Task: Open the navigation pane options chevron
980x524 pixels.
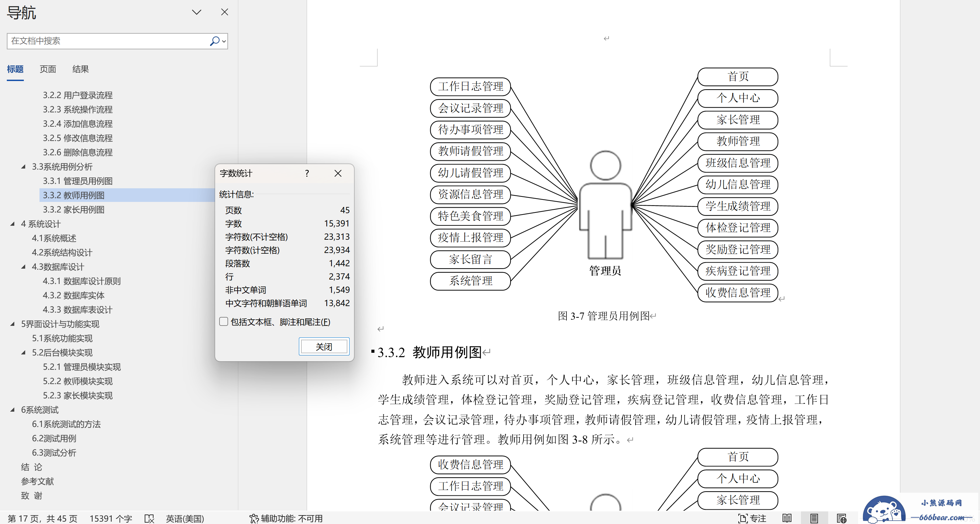Action: click(196, 12)
